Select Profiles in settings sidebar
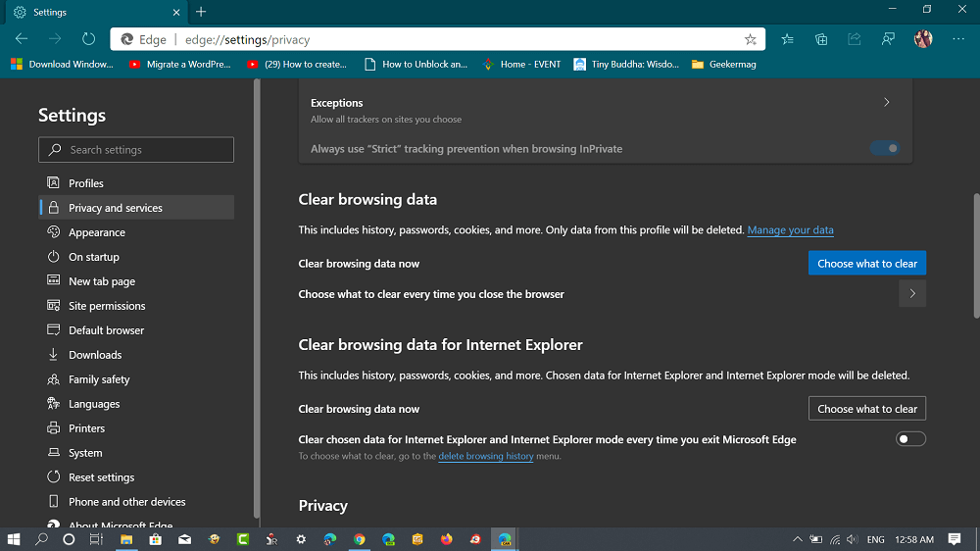 pyautogui.click(x=137, y=183)
